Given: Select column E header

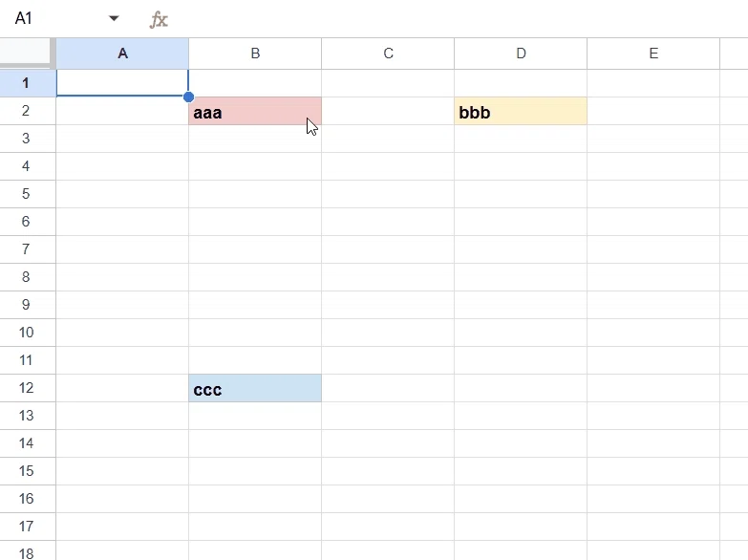Looking at the screenshot, I should pos(653,54).
